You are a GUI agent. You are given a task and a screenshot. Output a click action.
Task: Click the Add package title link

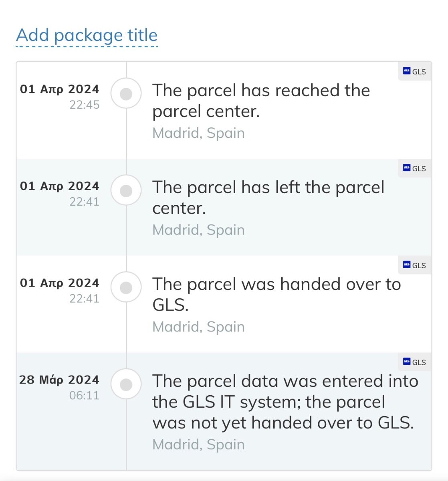pyautogui.click(x=87, y=36)
